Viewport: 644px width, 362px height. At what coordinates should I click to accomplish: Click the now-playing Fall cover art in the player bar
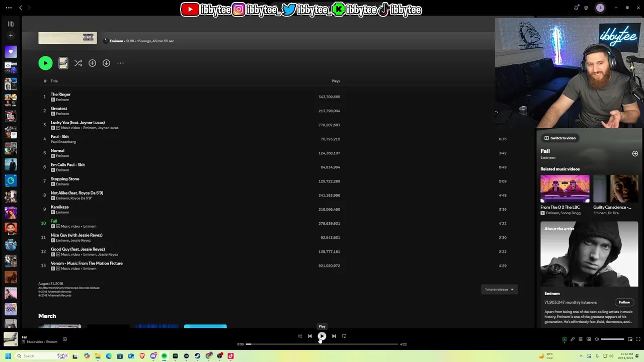[x=11, y=339]
